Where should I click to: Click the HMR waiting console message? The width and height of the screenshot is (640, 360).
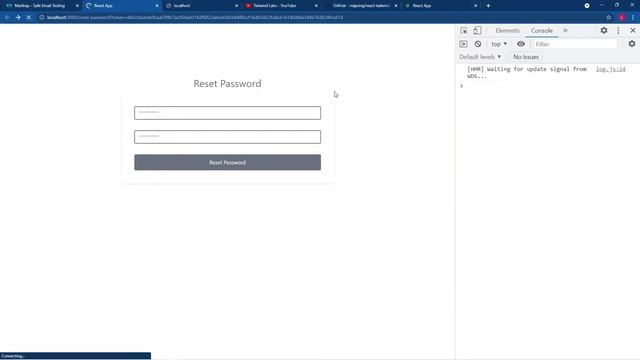click(x=527, y=72)
